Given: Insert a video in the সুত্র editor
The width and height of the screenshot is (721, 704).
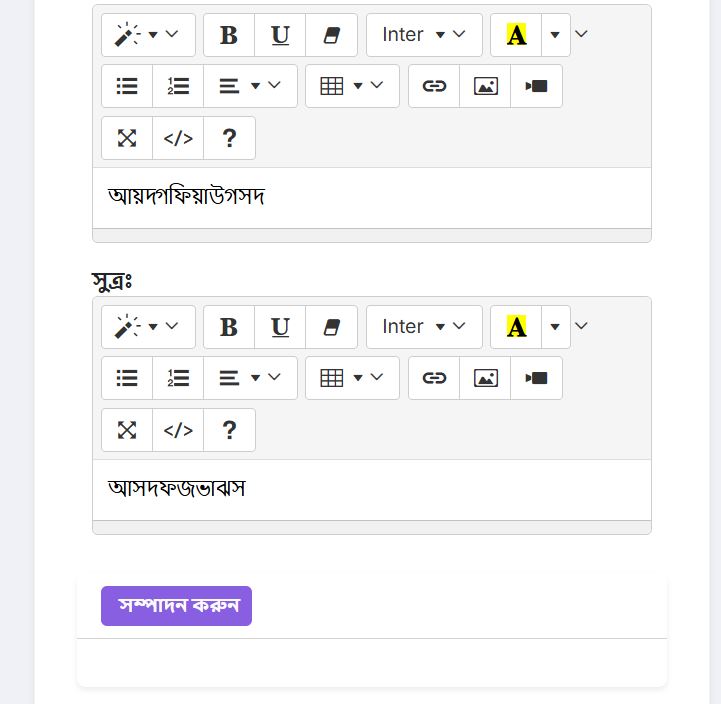Looking at the screenshot, I should tap(536, 378).
